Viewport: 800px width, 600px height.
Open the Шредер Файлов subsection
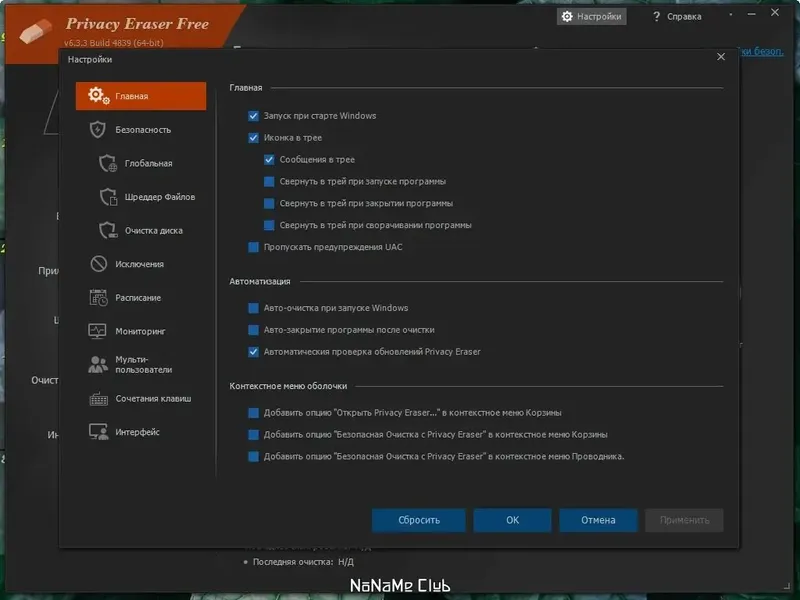click(x=141, y=197)
